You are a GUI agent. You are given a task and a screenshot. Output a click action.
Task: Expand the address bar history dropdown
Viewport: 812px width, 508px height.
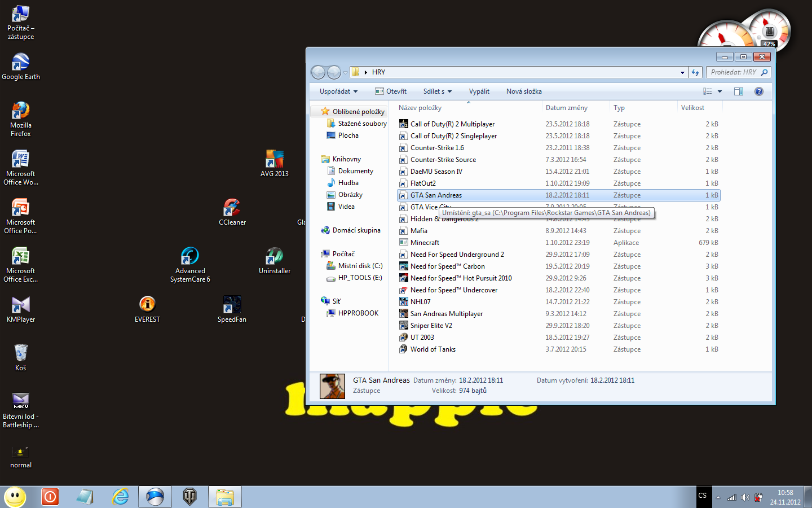[x=682, y=72]
